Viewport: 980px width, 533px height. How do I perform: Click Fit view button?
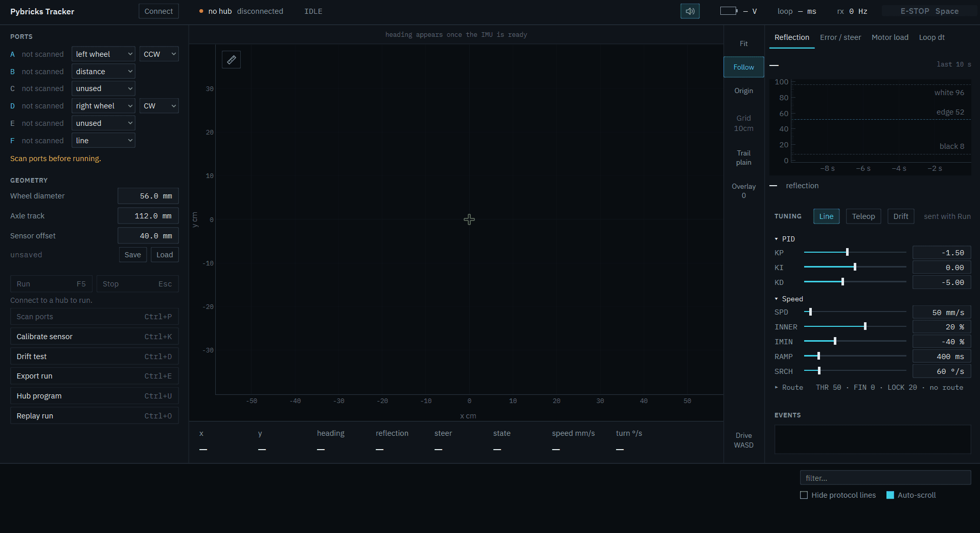(744, 44)
